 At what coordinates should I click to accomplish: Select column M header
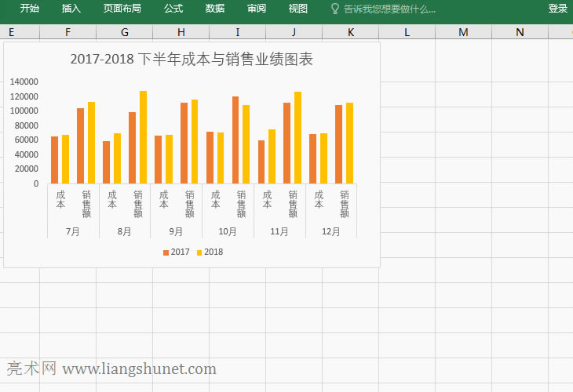(464, 32)
